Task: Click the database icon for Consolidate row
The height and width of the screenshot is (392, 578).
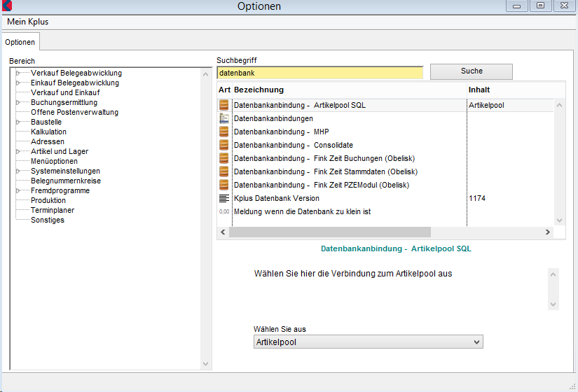Action: [223, 145]
